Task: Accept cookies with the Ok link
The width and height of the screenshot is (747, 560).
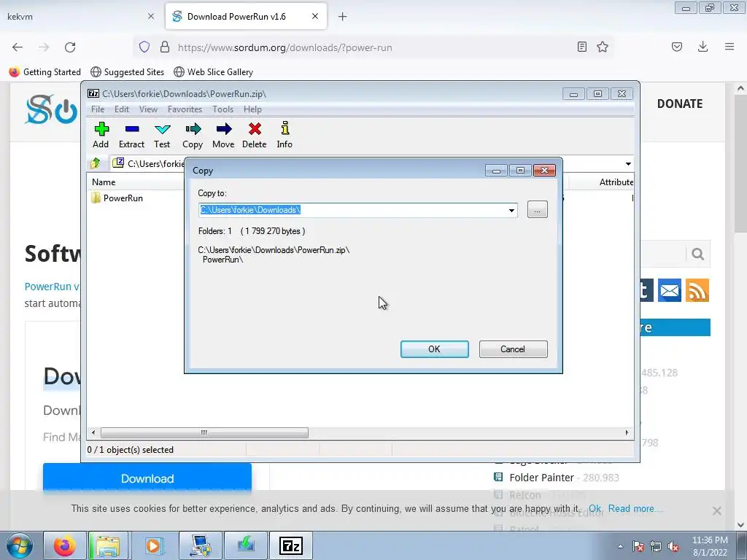Action: (595, 508)
